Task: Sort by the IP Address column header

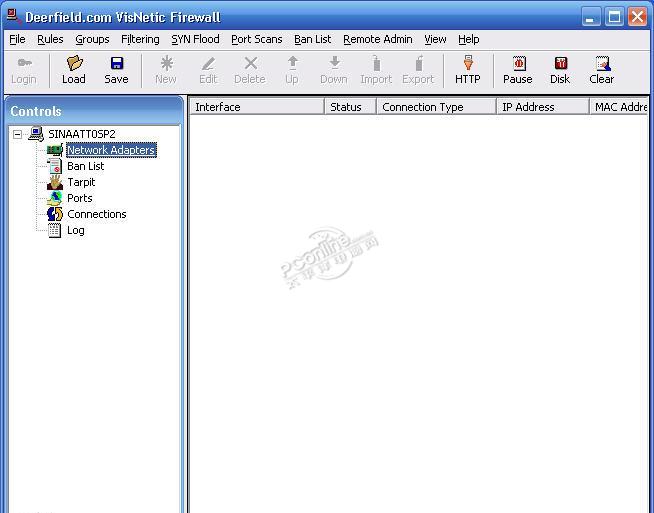Action: 543,107
